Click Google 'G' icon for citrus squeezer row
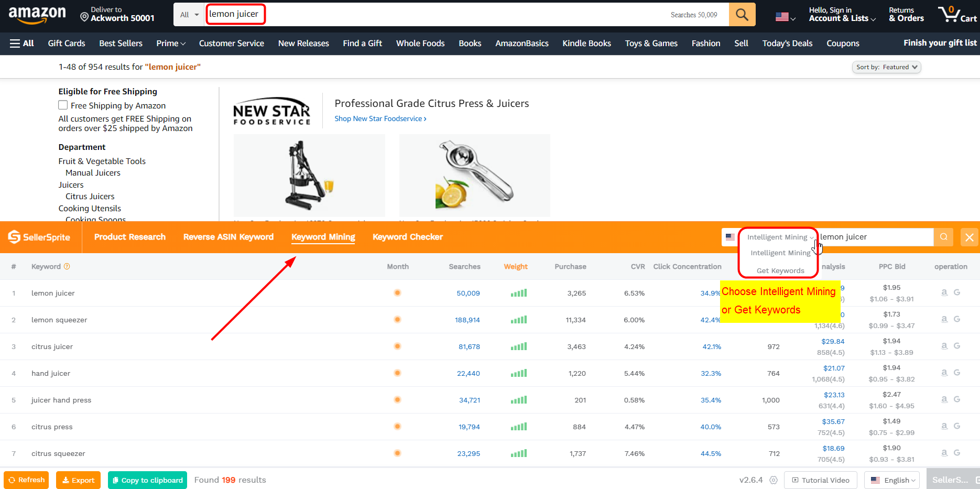980x489 pixels. (957, 453)
